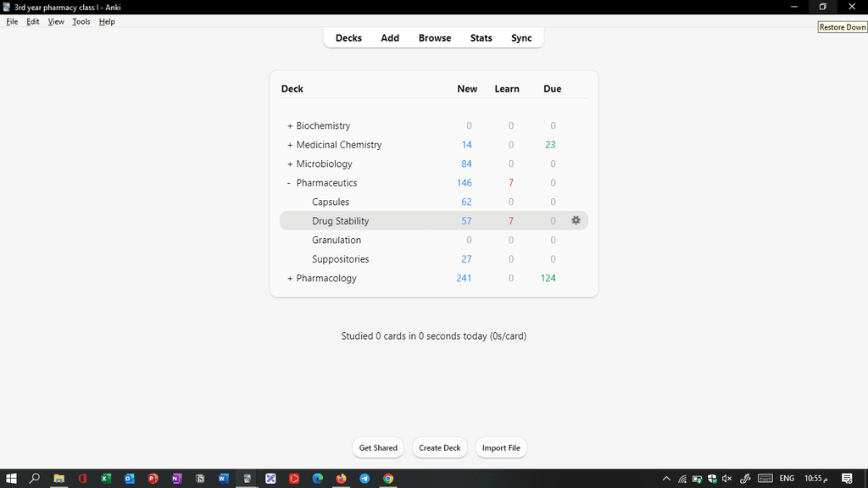Click Pharmaceutics' new count 146
The width and height of the screenshot is (868, 488).
(465, 183)
